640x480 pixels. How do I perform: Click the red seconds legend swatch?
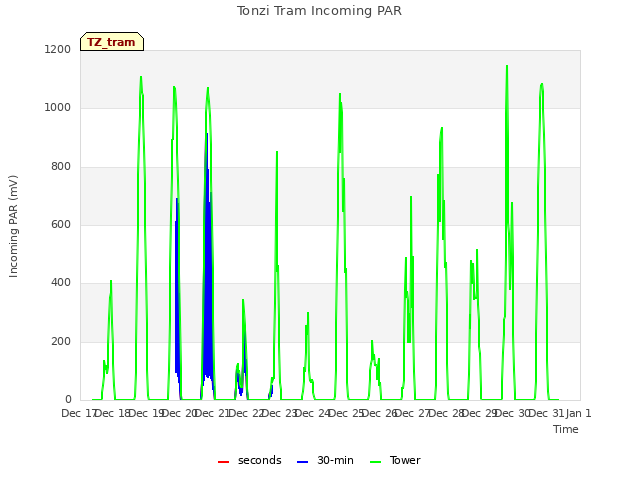[x=224, y=462]
